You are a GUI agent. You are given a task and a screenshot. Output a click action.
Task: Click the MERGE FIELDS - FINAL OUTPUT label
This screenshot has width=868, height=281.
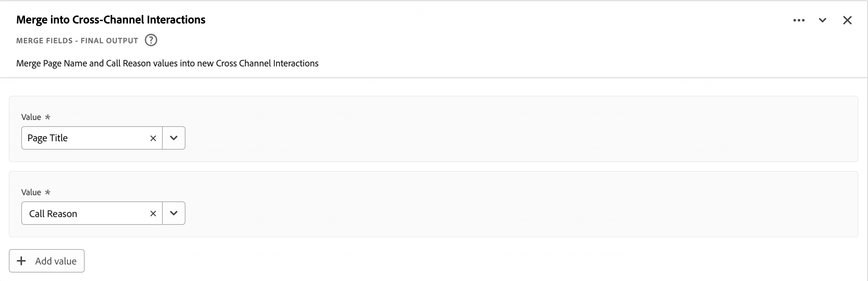pyautogui.click(x=77, y=41)
